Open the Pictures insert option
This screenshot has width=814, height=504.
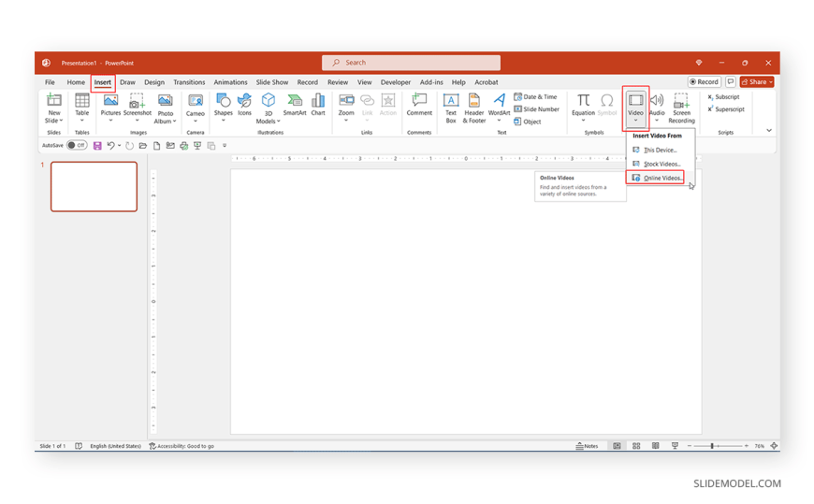[110, 108]
